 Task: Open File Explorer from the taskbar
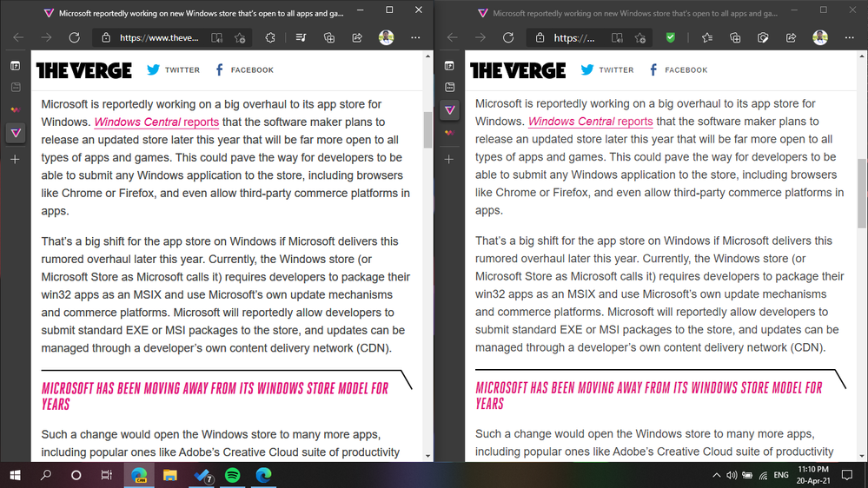pos(170,475)
